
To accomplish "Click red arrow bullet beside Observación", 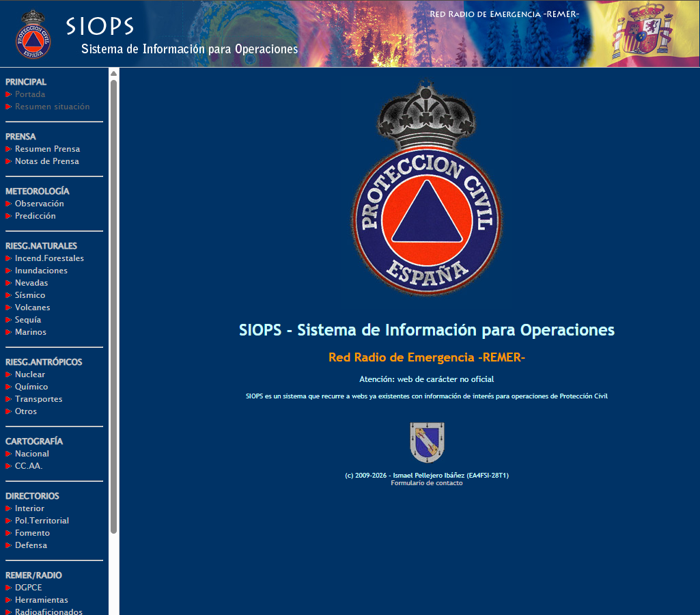I will click(x=8, y=204).
